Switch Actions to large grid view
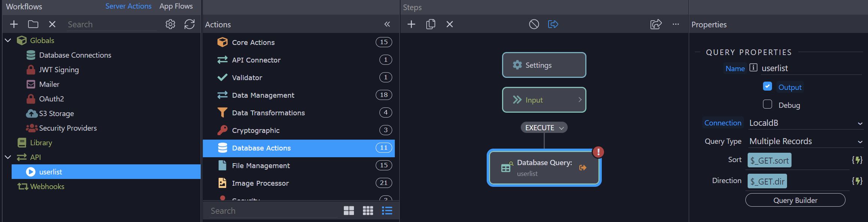The height and width of the screenshot is (222, 868). pyautogui.click(x=349, y=211)
